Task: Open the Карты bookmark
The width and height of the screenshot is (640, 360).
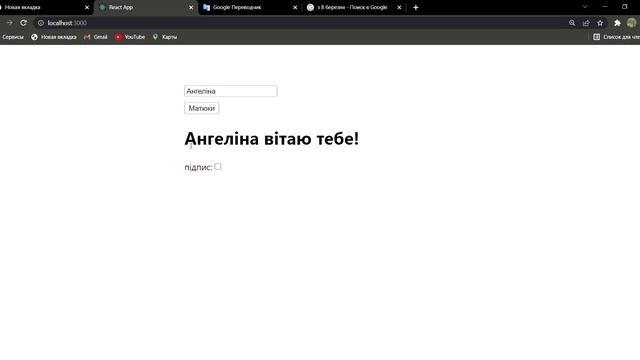Action: (x=165, y=37)
